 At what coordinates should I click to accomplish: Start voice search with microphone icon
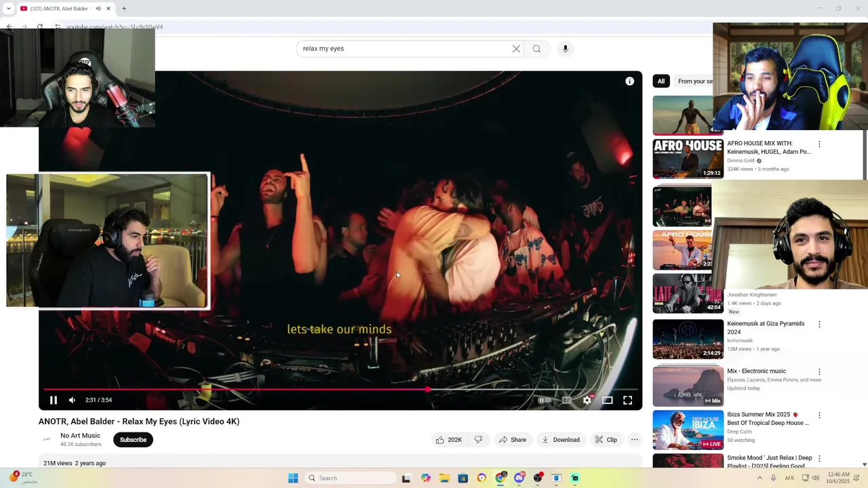565,49
